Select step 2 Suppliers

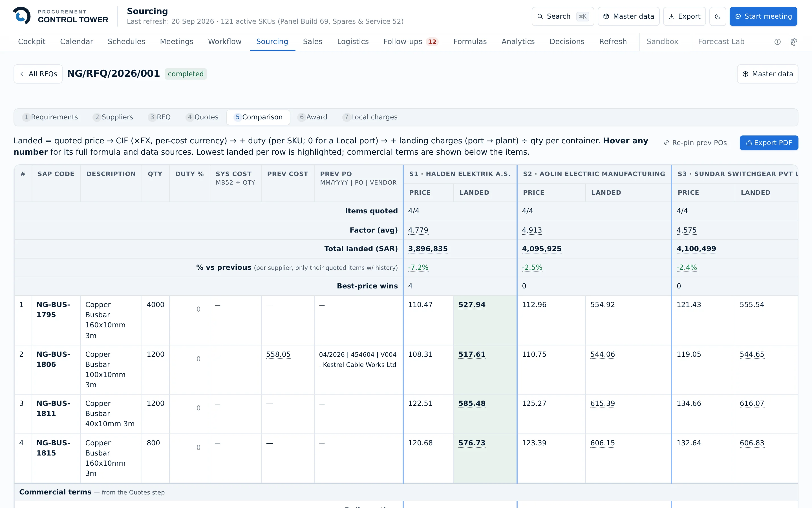(x=113, y=117)
